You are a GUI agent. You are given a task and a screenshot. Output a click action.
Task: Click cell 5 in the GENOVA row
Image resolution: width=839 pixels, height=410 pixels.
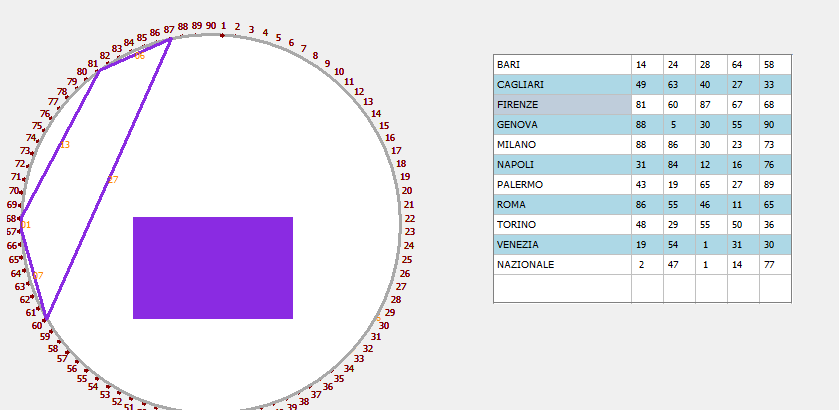coord(680,125)
